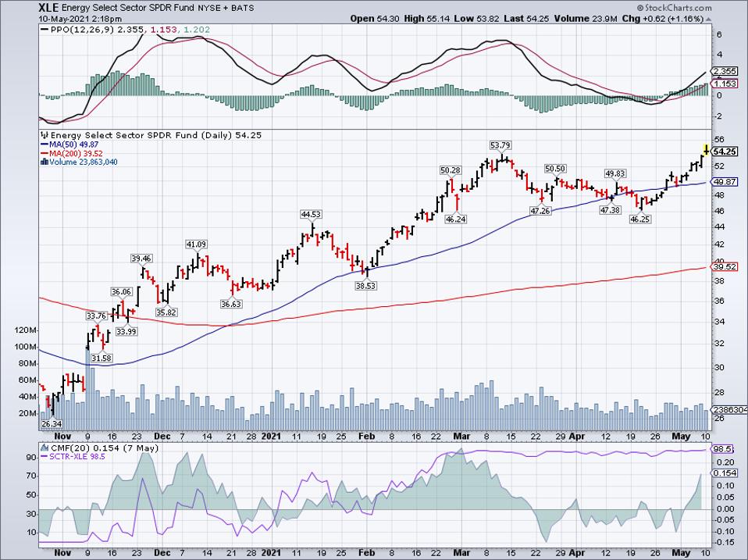Click the 31.58 low price label
748x560 pixels.
click(102, 358)
